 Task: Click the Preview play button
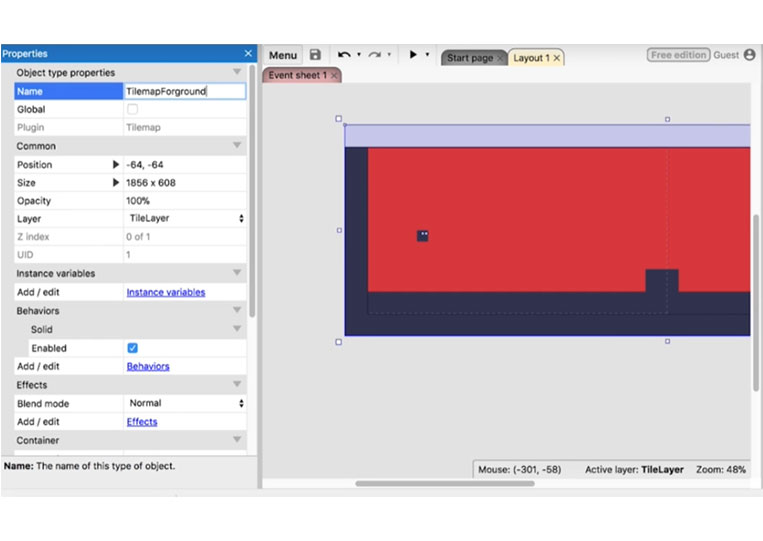pos(413,54)
